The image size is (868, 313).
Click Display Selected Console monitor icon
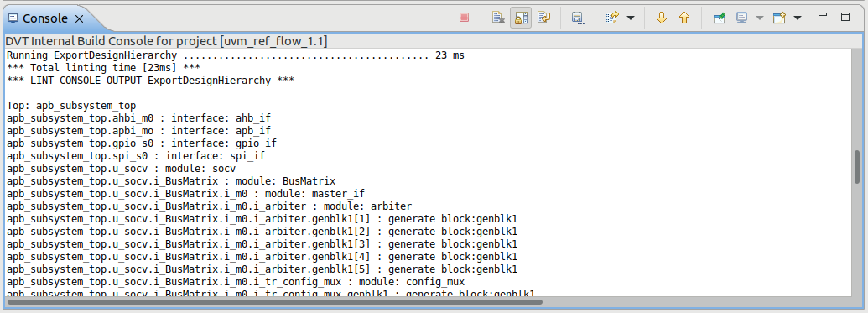click(x=742, y=18)
